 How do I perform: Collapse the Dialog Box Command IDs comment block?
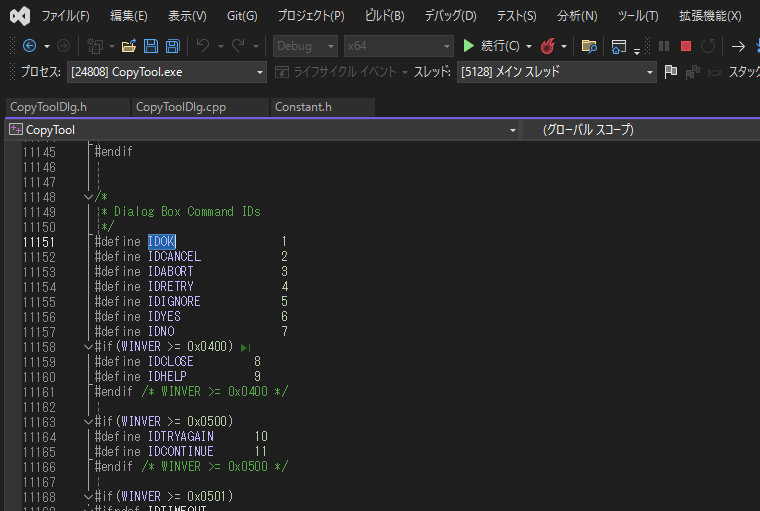click(89, 197)
